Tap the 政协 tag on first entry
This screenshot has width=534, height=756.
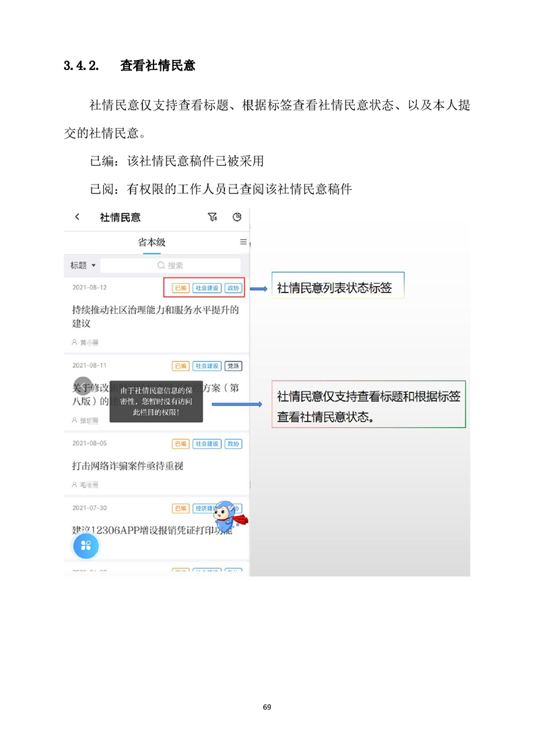233,288
